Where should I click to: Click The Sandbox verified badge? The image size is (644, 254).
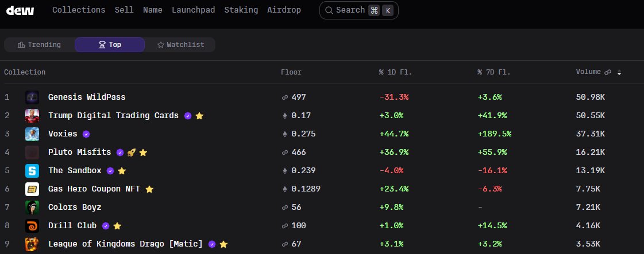click(110, 171)
